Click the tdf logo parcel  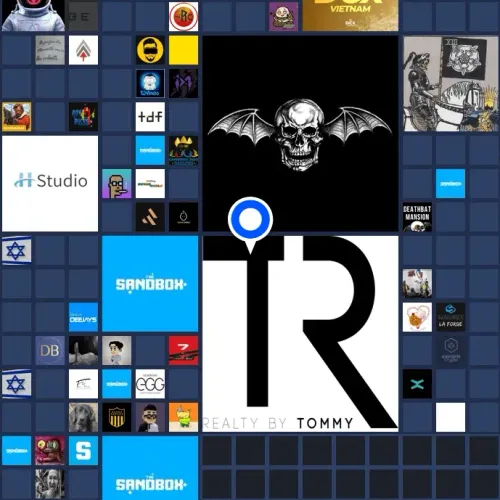pyautogui.click(x=150, y=117)
